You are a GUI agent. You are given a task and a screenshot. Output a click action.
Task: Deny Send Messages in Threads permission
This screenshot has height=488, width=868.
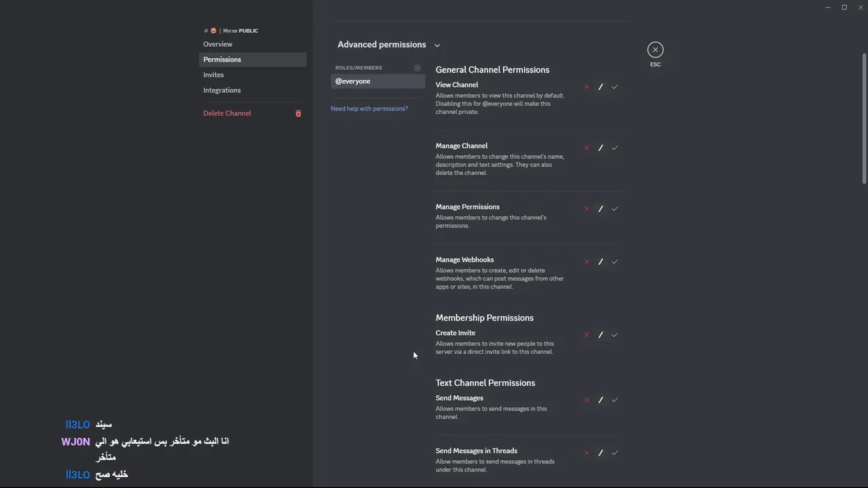click(587, 453)
